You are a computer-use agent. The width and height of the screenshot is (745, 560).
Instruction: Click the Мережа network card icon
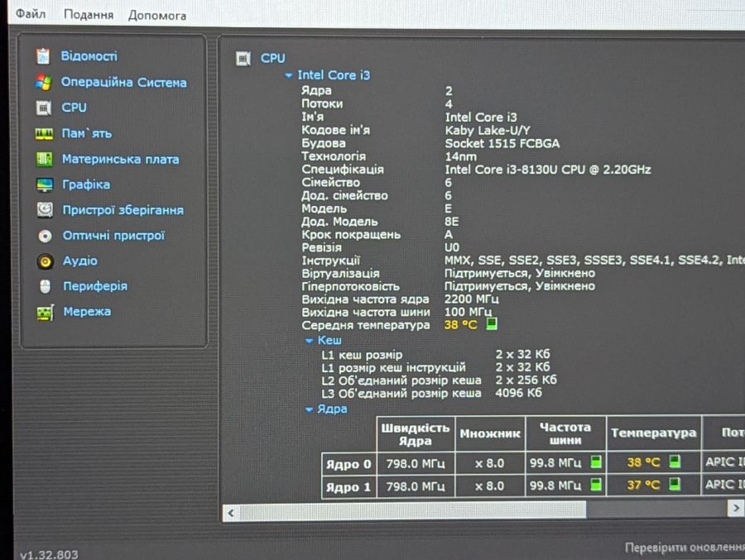[x=46, y=313]
